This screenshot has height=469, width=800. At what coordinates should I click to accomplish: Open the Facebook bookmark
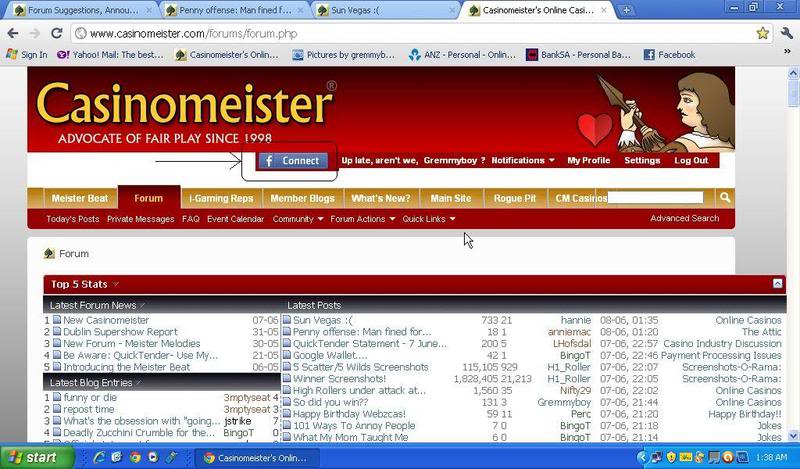pos(669,55)
